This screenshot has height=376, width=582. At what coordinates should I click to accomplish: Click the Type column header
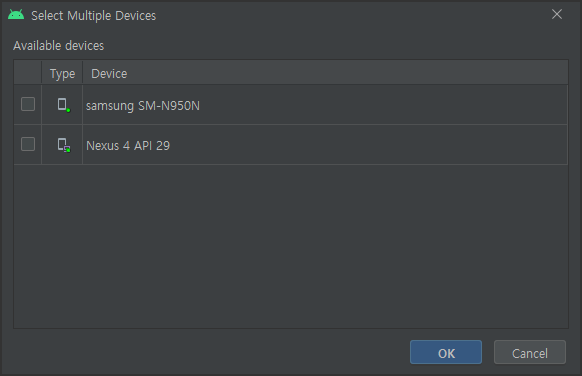point(62,73)
